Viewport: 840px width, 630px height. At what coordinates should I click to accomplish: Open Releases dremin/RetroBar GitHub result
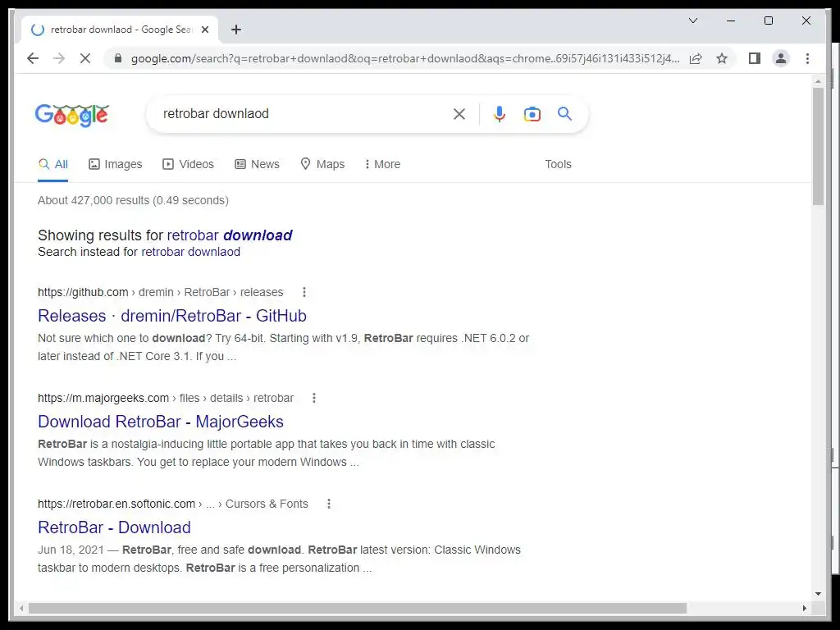(x=172, y=316)
